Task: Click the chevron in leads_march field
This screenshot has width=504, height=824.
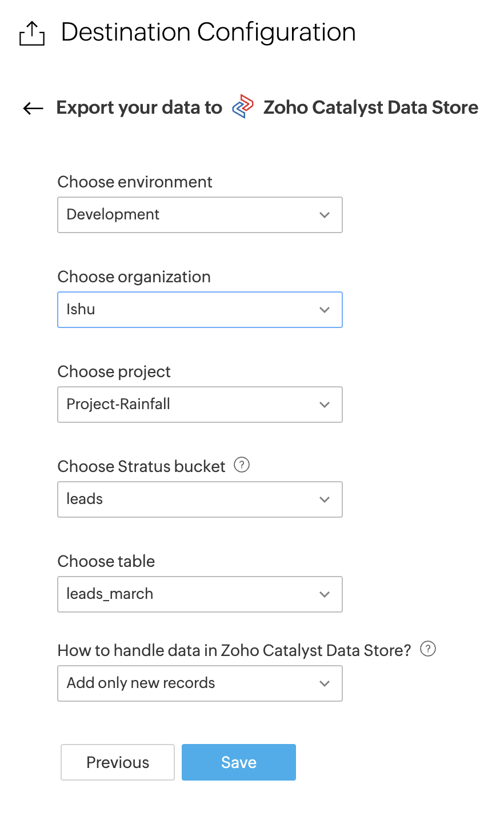Action: pyautogui.click(x=325, y=595)
